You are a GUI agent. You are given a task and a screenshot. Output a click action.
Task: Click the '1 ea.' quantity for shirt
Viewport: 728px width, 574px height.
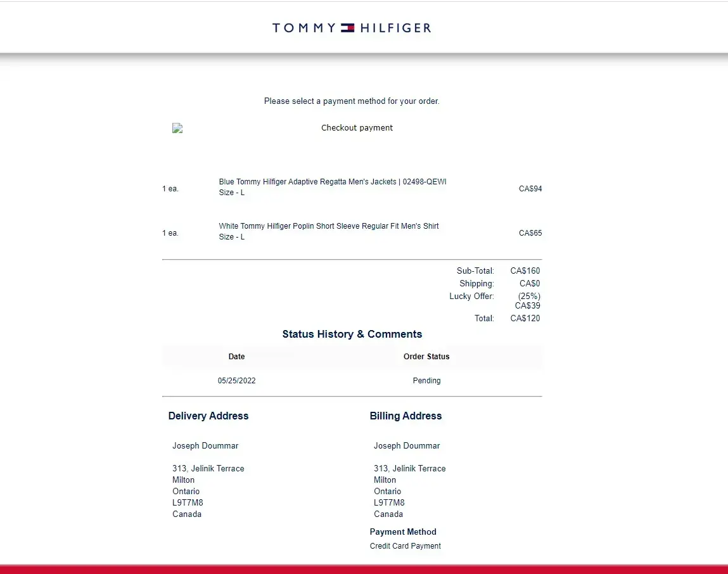point(170,233)
